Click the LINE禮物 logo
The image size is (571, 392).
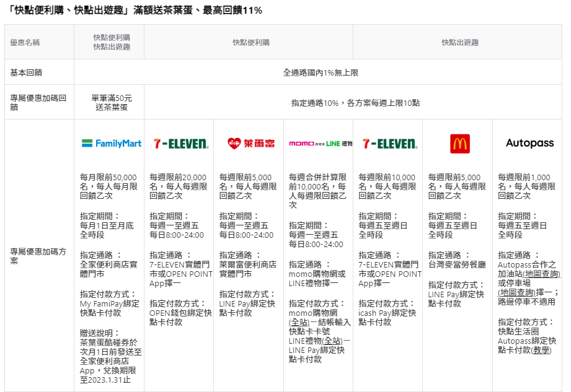pyautogui.click(x=339, y=144)
